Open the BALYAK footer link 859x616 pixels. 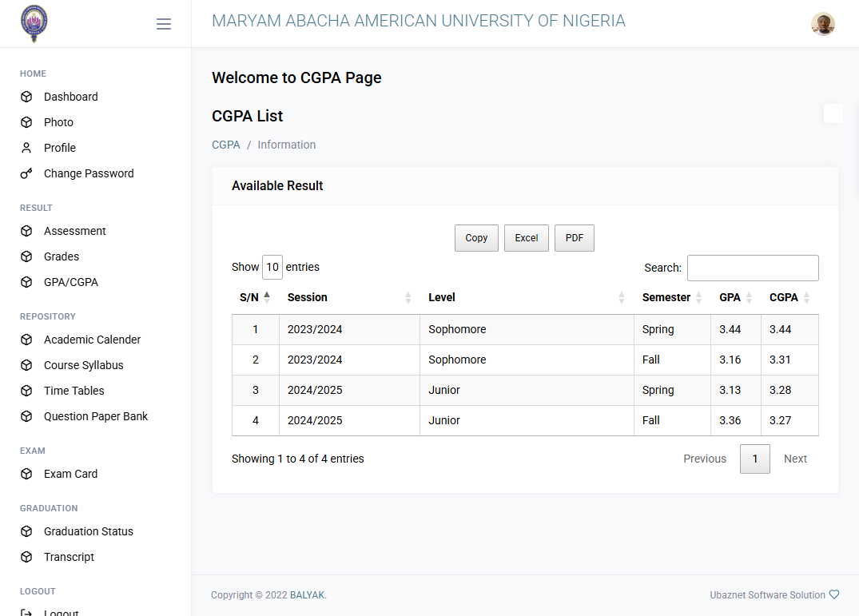308,594
